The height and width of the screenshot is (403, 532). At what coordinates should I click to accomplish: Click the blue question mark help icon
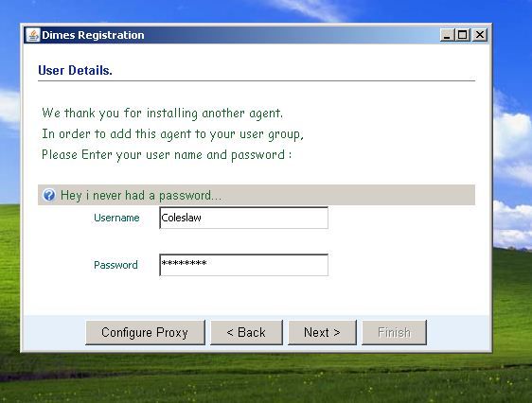pos(49,195)
